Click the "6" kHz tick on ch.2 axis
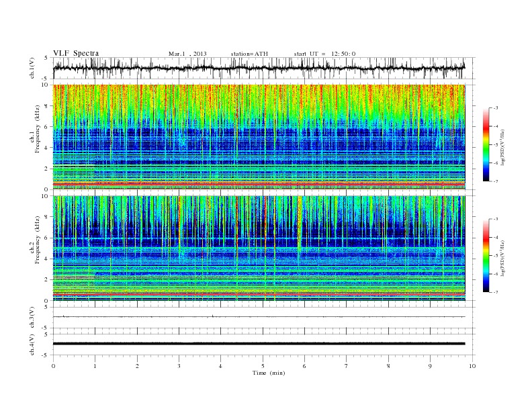 click(x=47, y=238)
